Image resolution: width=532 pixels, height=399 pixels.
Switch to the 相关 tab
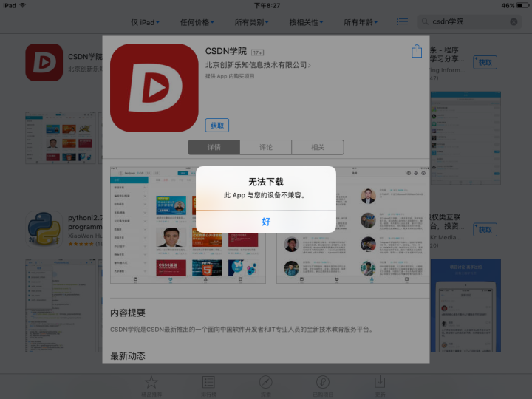click(318, 147)
